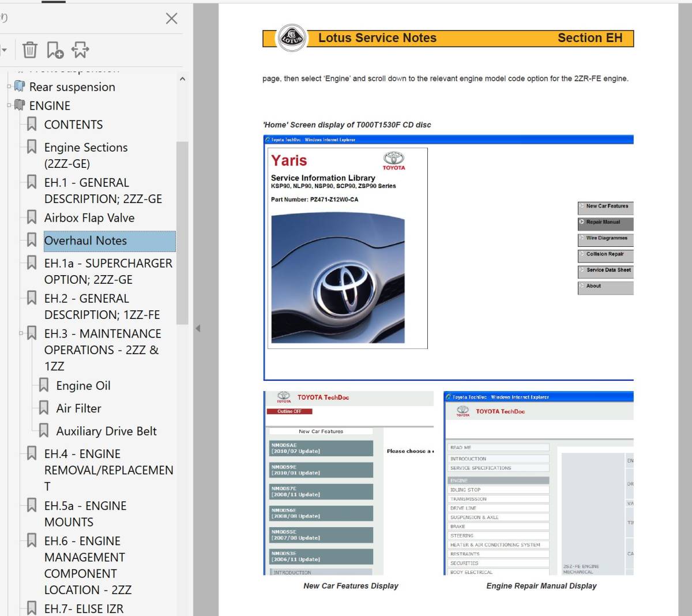Viewport: 692px width, 616px height.
Task: Click NM0DS7E [2008/11 Update] entry
Action: 321,491
